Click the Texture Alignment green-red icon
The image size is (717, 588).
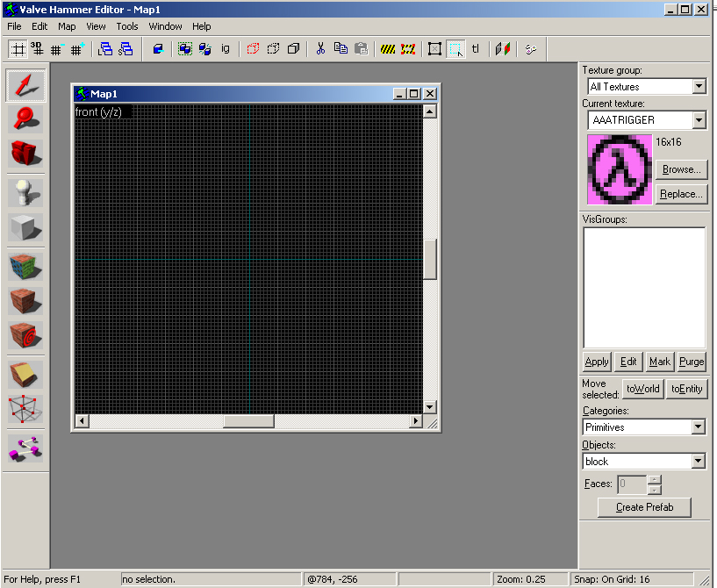coord(503,49)
